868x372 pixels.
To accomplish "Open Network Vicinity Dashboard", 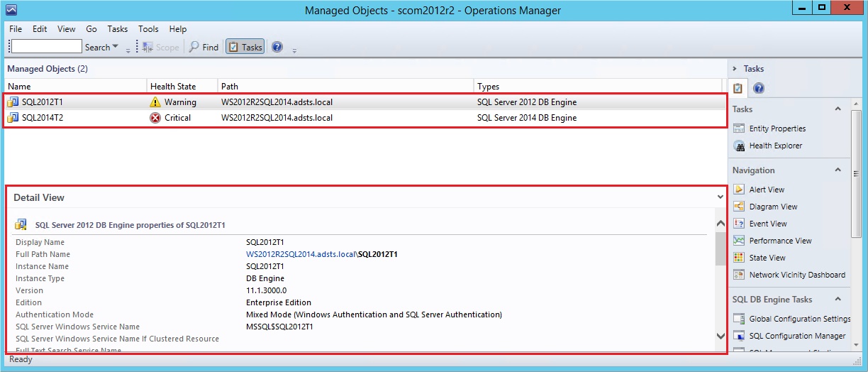I will (797, 275).
